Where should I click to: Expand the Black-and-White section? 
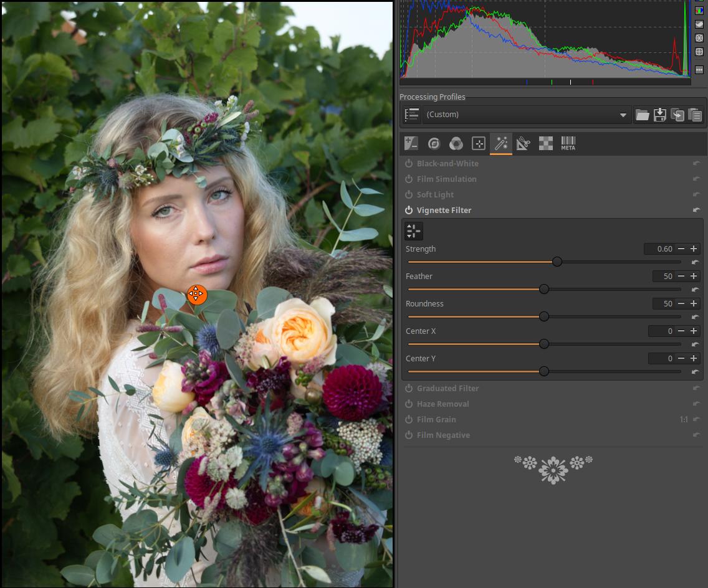click(447, 164)
